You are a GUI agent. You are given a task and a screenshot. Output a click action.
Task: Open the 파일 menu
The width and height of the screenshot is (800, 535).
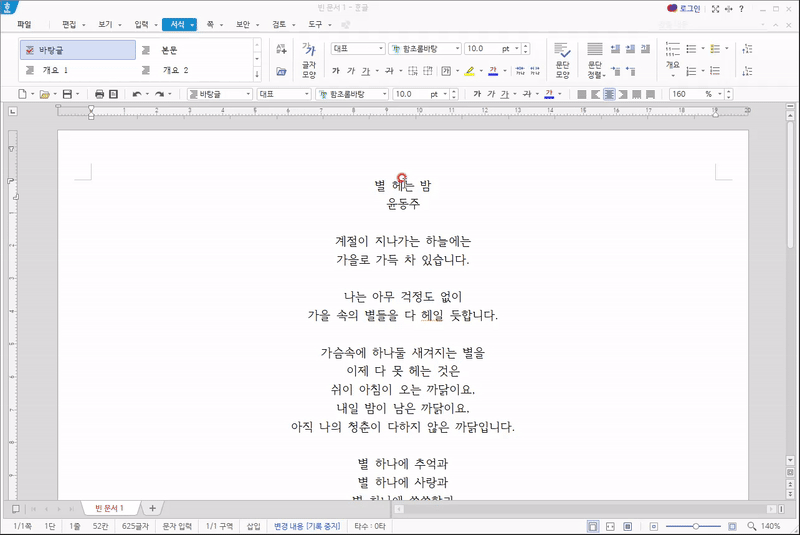(24, 24)
